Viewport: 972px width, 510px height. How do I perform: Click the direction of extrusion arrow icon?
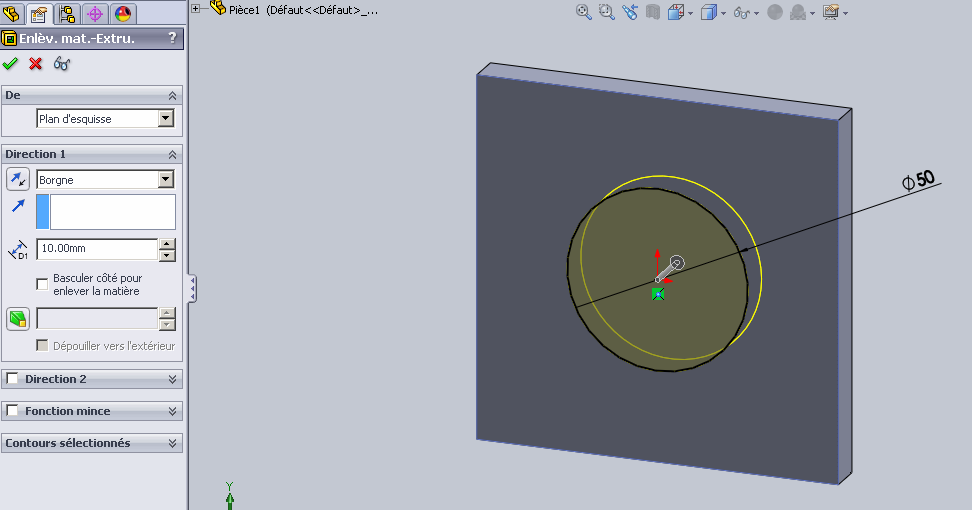(x=18, y=206)
